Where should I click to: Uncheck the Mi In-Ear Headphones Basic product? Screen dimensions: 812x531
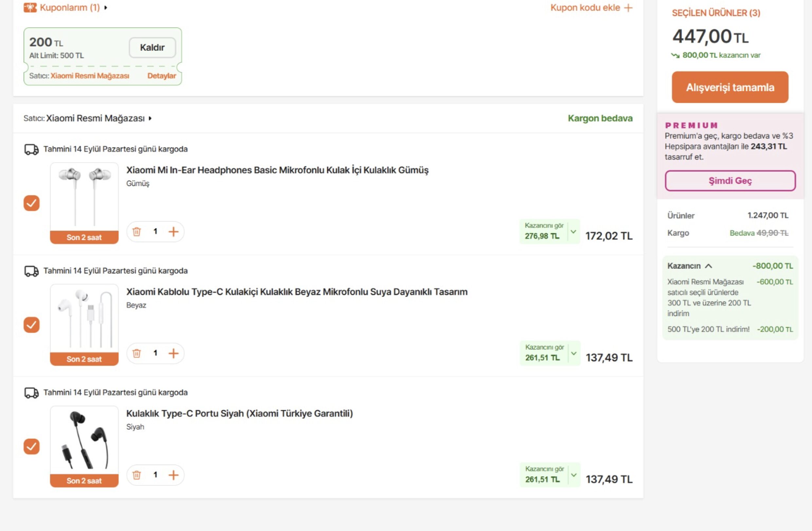click(31, 203)
